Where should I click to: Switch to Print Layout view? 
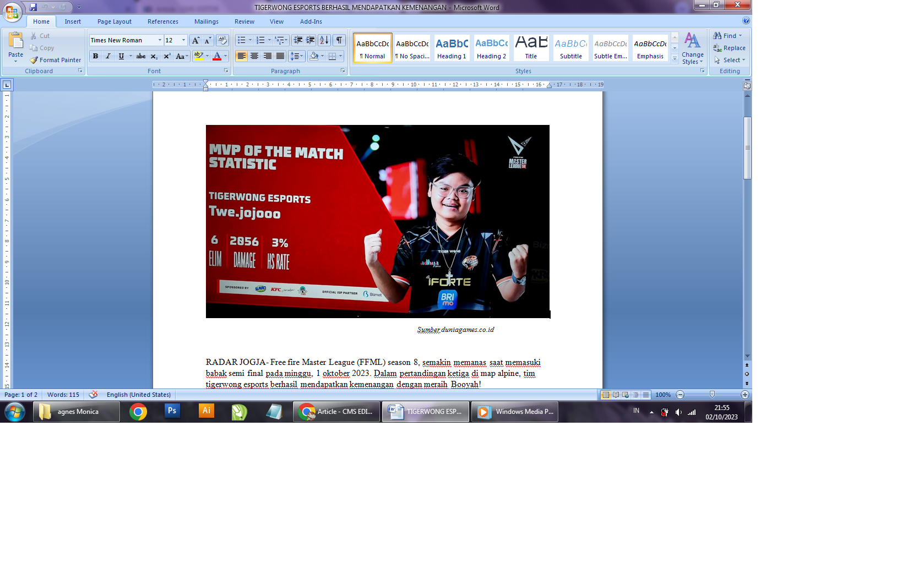[606, 395]
